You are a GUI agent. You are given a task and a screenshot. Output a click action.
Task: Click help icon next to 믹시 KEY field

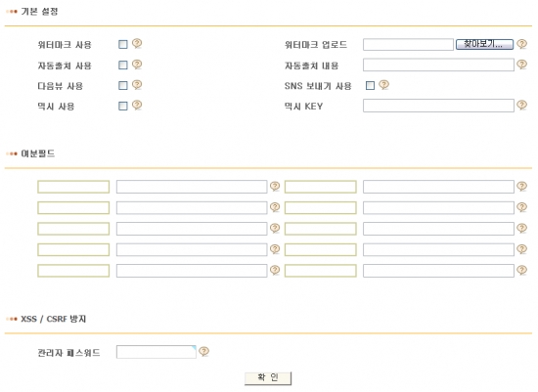[522, 105]
